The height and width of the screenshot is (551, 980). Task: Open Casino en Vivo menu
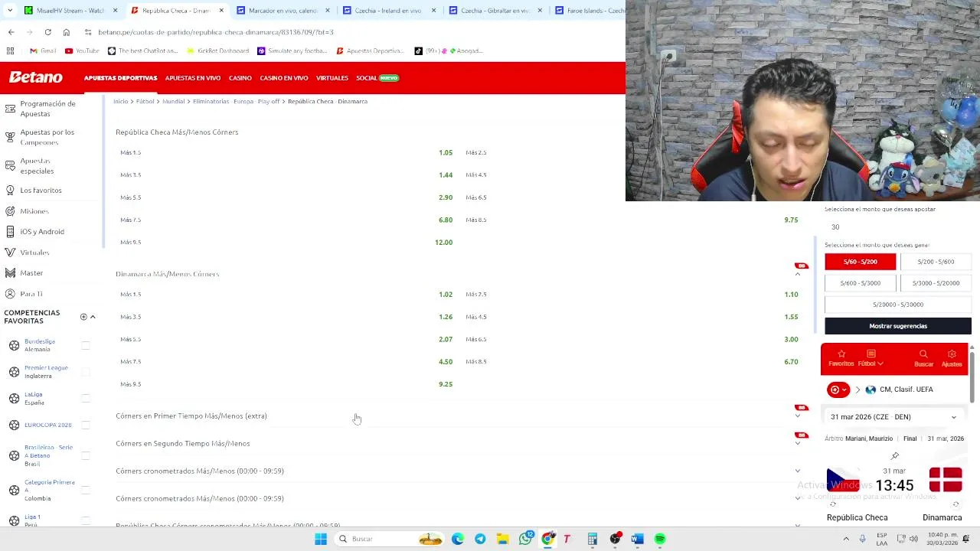283,78
